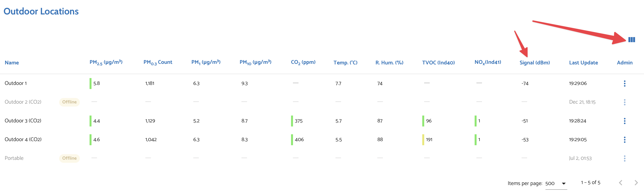Go to next page arrow
Viewport: 644px width, 194px height.
coord(636,182)
